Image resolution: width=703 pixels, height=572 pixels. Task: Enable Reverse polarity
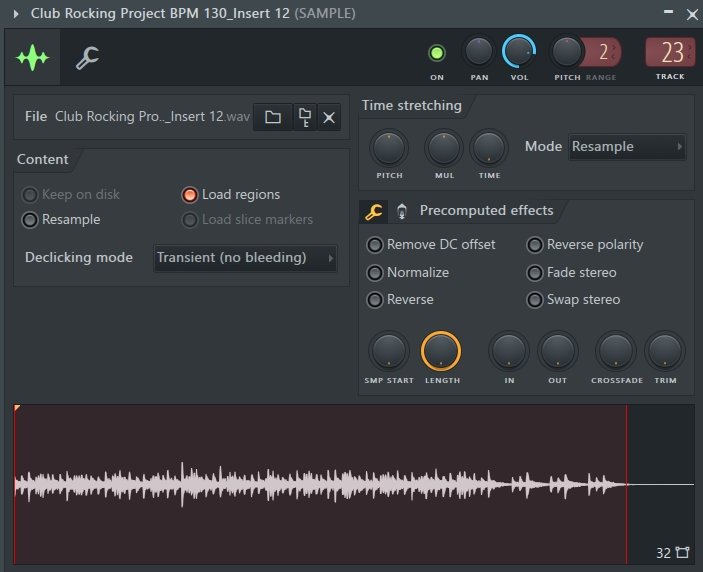[585, 245]
